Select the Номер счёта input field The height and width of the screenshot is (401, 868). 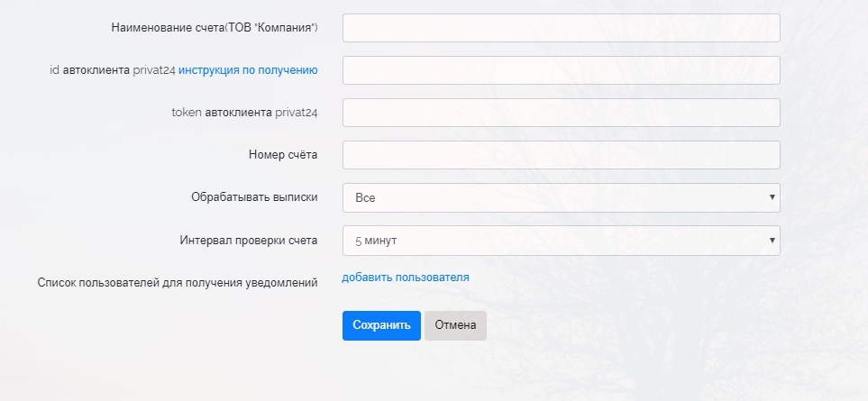coord(561,155)
